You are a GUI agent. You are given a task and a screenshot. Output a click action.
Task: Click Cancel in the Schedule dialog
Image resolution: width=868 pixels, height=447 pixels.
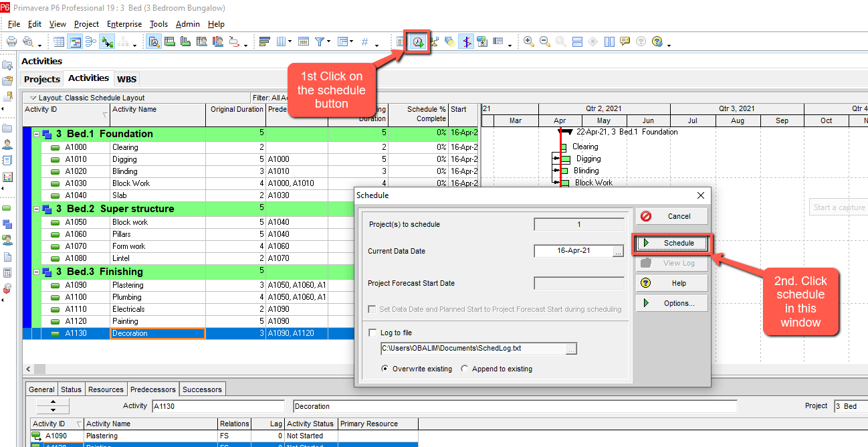[671, 216]
